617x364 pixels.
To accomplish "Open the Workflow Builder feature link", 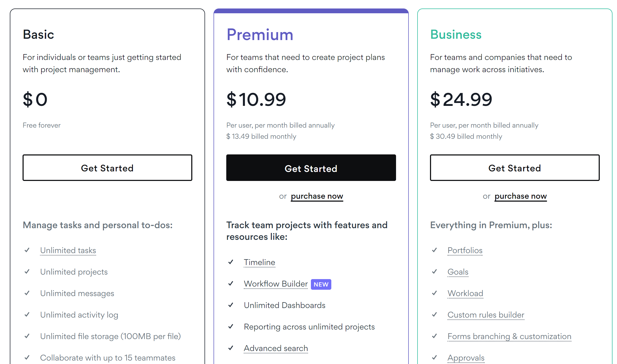I will pyautogui.click(x=276, y=284).
